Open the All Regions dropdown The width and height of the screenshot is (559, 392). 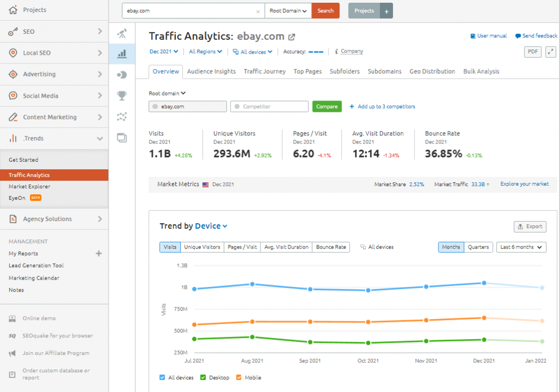click(x=205, y=52)
